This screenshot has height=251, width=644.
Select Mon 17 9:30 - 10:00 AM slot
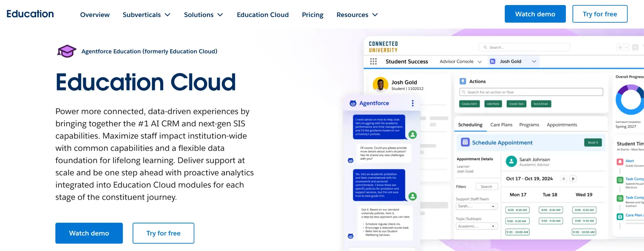point(517,232)
